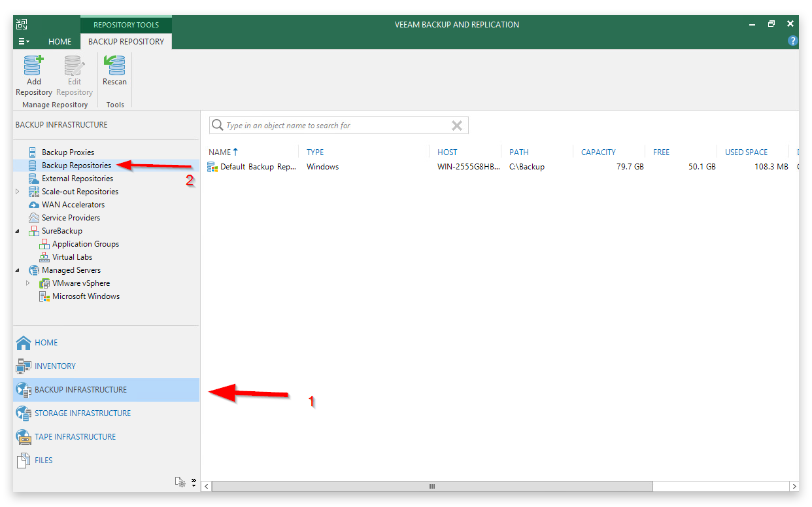
Task: Click the Edit Repository icon
Action: [x=74, y=65]
